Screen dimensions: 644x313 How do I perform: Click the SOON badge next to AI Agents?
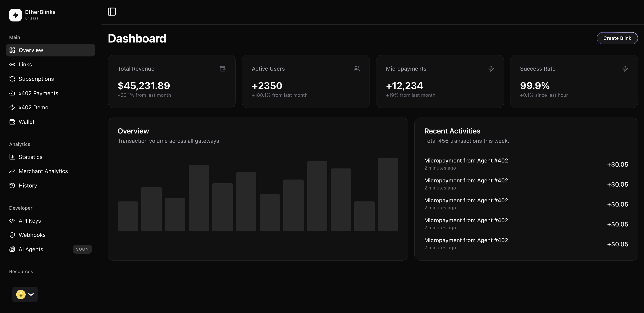pyautogui.click(x=82, y=249)
